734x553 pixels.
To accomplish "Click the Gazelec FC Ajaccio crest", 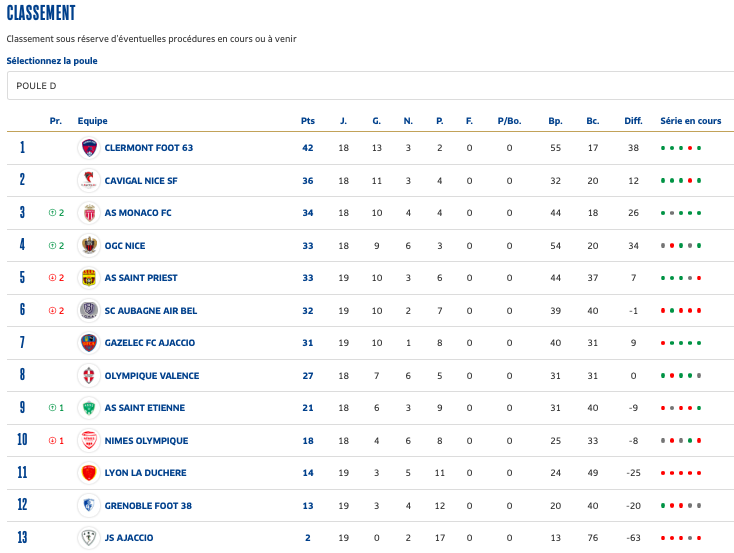I will click(89, 343).
